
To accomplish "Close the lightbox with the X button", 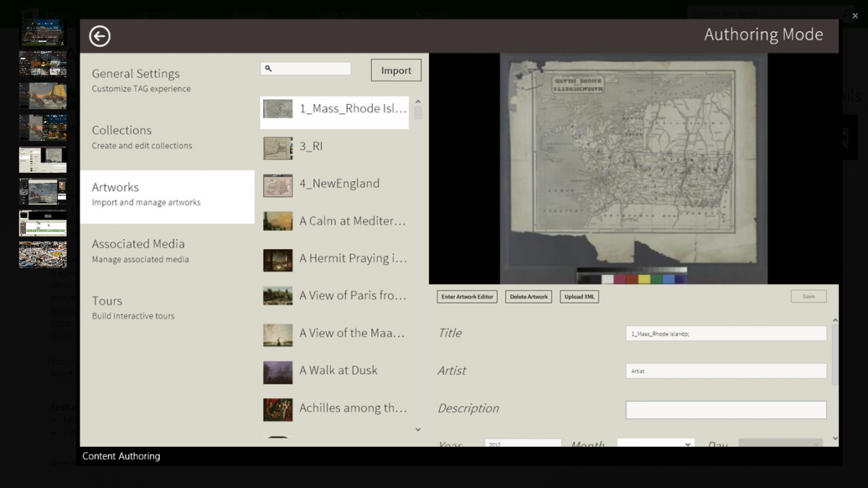I will (855, 15).
